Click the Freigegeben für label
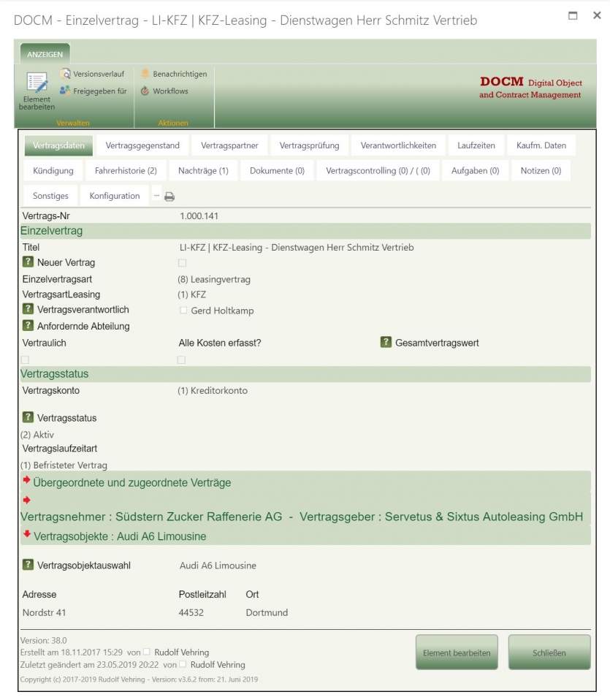The height and width of the screenshot is (700, 610). pyautogui.click(x=100, y=91)
